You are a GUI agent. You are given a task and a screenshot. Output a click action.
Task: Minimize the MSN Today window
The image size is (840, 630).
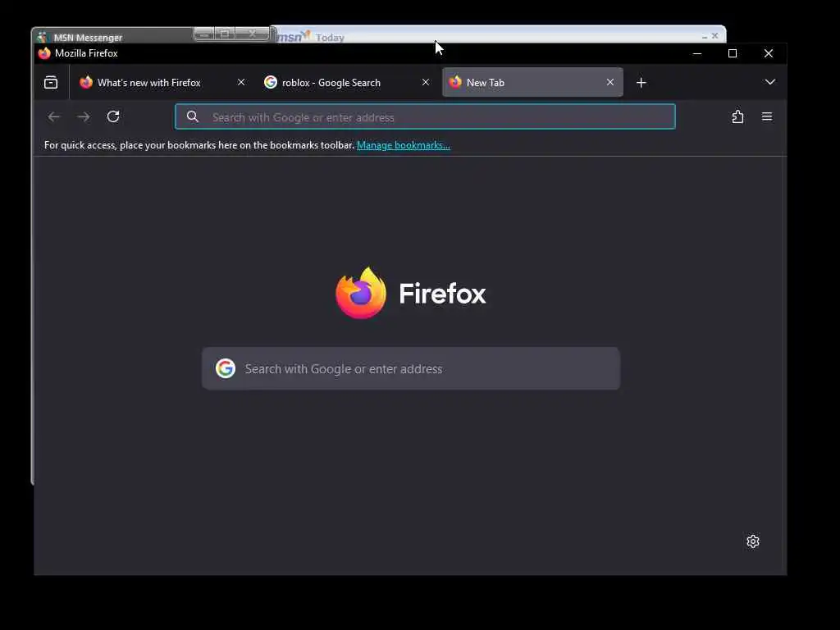tap(704, 36)
